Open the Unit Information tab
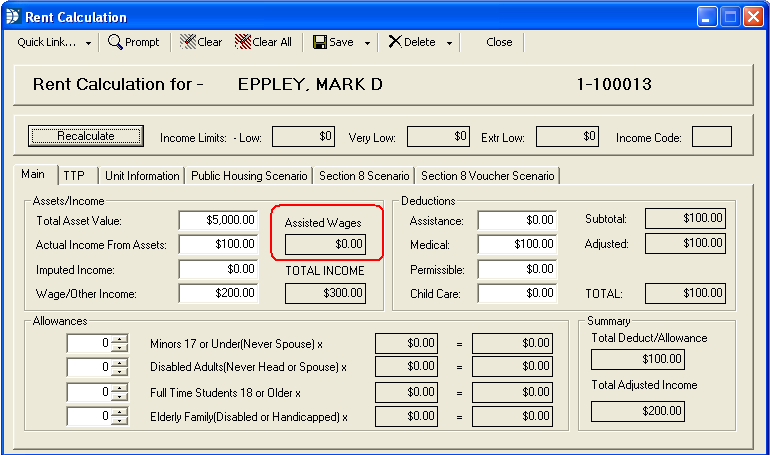 point(142,176)
